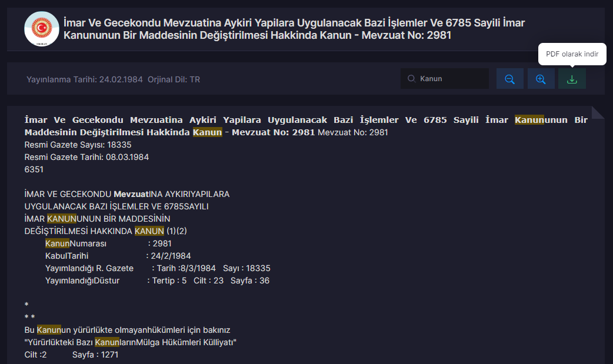
Task: Click the 'Cilt :2 Sayfa : 1271' line
Action: pos(71,355)
